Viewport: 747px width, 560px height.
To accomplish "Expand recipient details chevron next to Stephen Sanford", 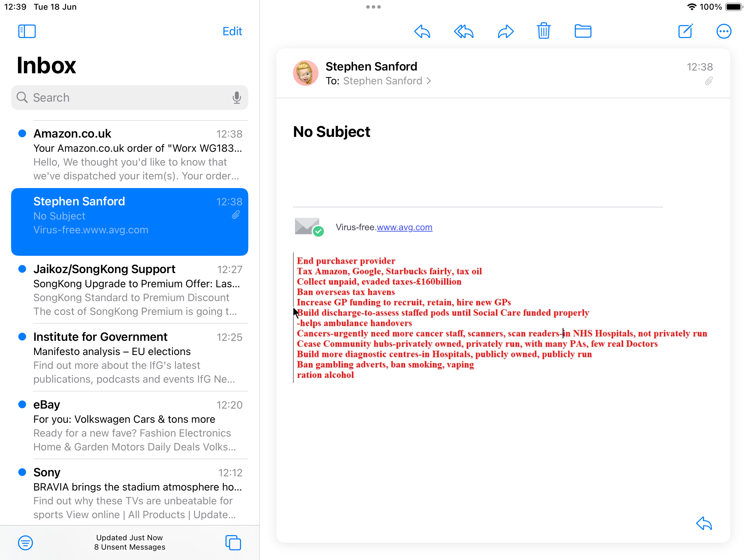I will 429,81.
